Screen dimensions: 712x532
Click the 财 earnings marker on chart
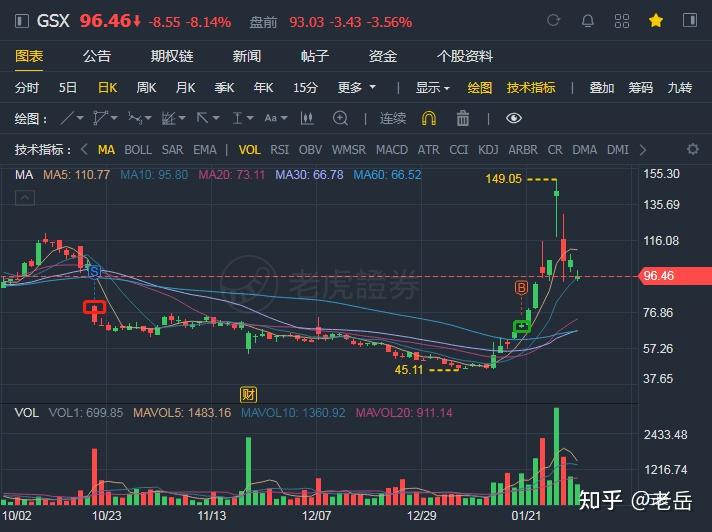coord(248,394)
